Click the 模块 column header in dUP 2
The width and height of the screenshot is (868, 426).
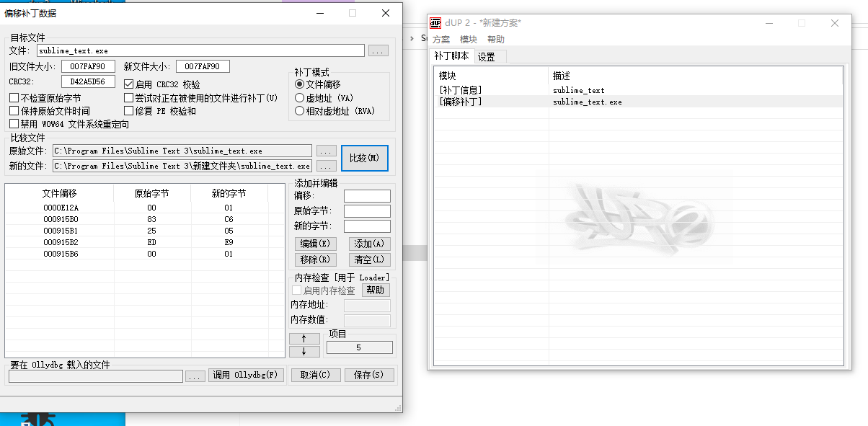(492, 76)
